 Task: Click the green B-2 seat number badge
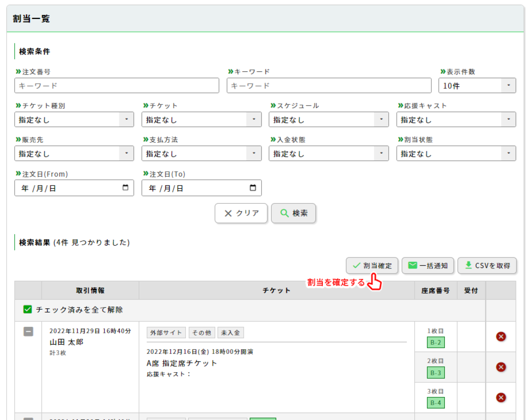click(436, 343)
